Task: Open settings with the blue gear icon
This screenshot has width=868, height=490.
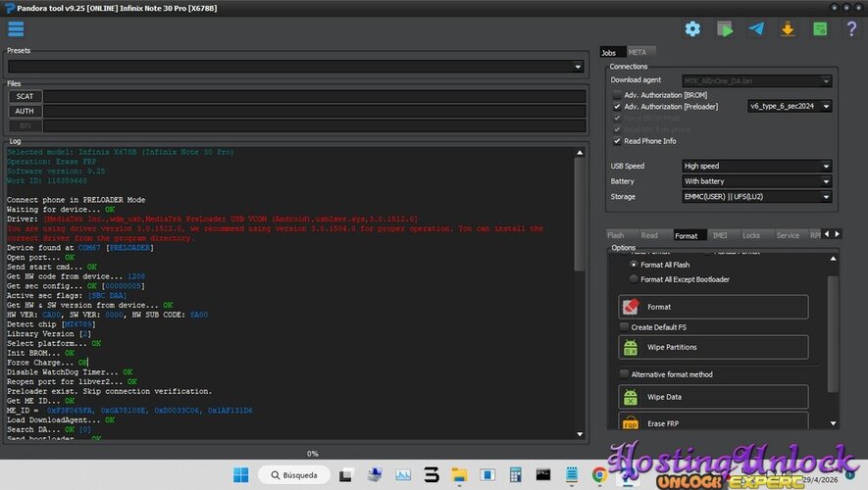Action: 692,28
